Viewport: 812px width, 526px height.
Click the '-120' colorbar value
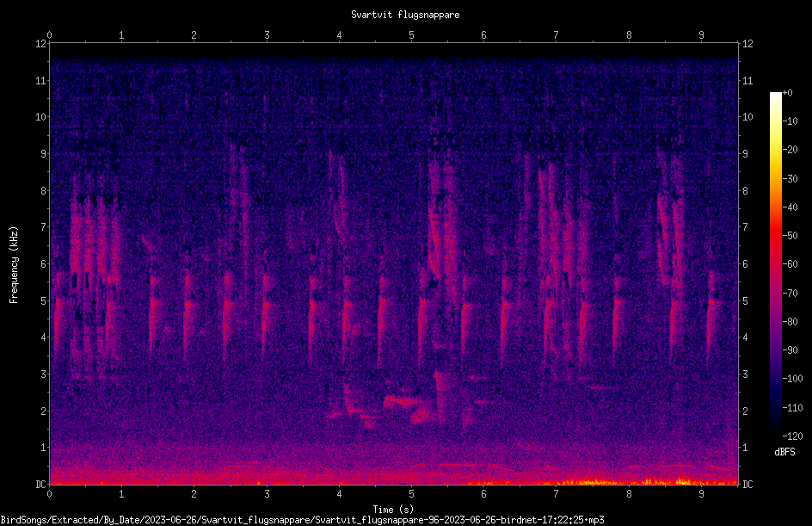point(793,436)
